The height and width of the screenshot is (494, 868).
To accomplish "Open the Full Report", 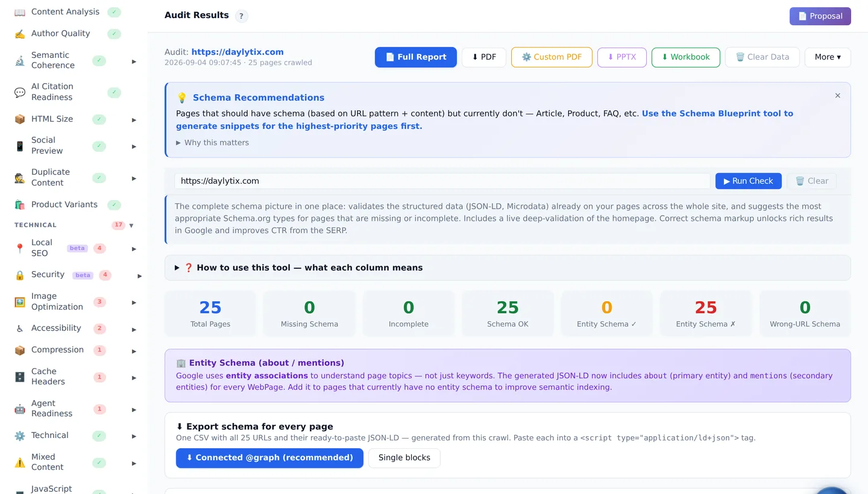I will (x=416, y=57).
